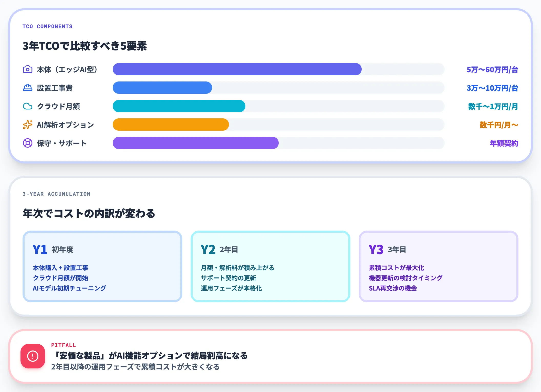The width and height of the screenshot is (541, 392).
Task: Click the クラウド月額 row label
Action: 58,106
